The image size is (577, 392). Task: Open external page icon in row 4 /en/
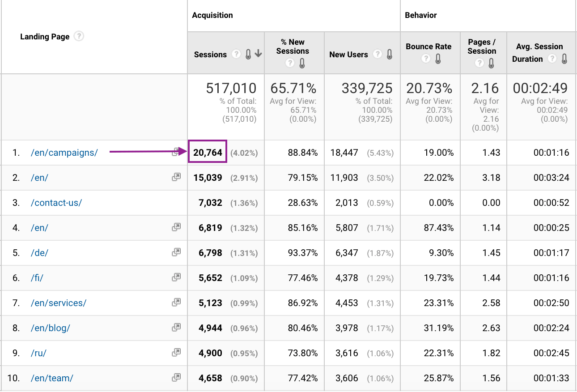tap(176, 227)
